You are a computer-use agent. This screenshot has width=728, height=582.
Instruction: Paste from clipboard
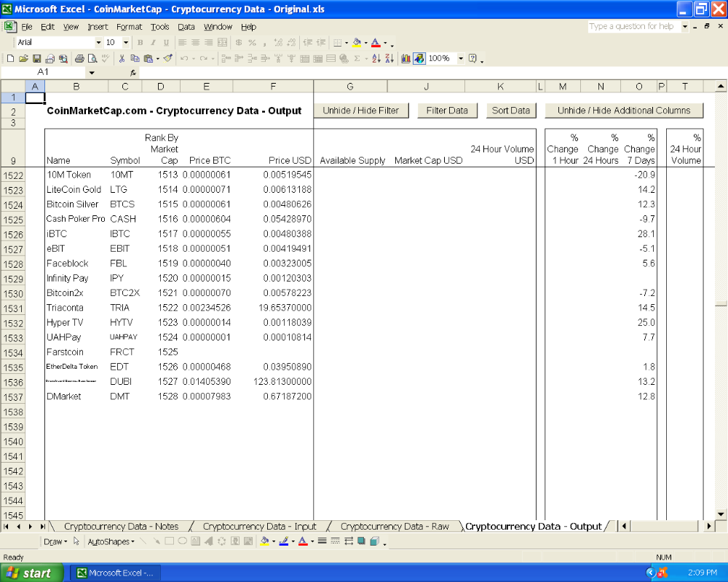point(148,58)
